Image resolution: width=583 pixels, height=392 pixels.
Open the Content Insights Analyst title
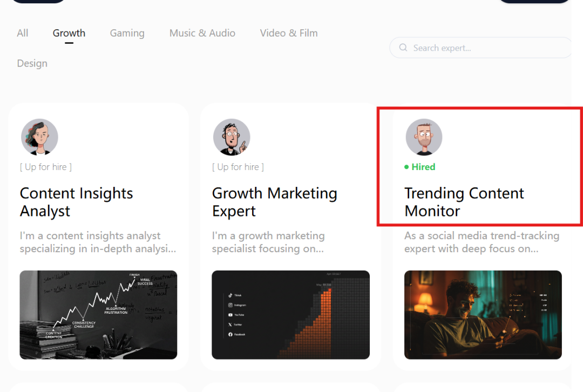[76, 202]
